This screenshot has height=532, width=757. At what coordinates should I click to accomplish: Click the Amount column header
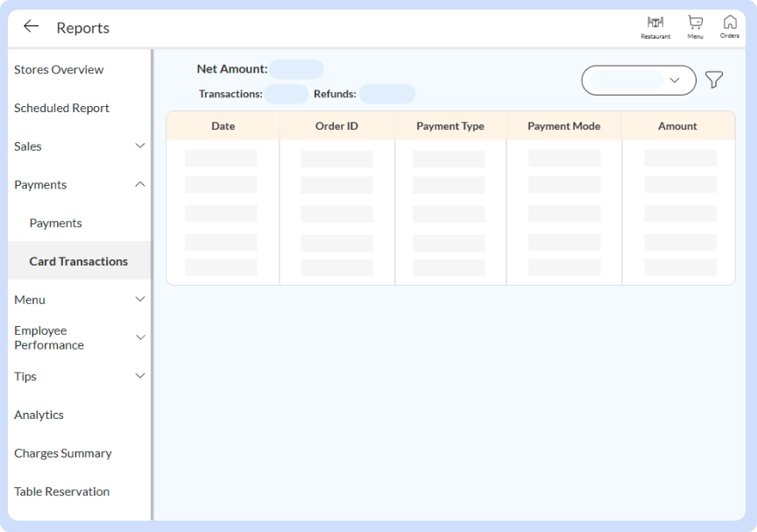point(677,126)
